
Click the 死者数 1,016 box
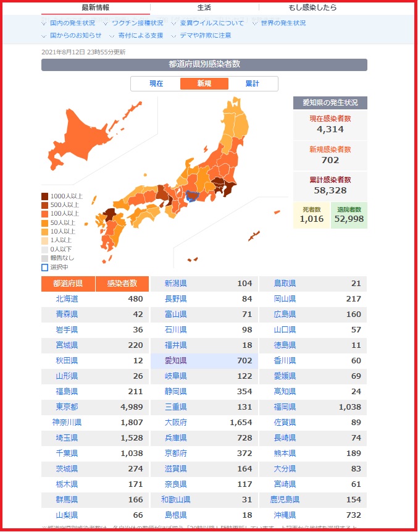(x=312, y=215)
